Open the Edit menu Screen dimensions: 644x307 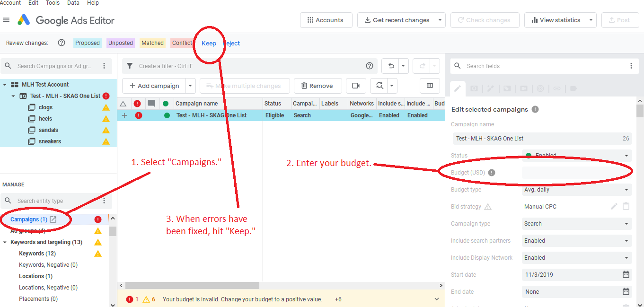[33, 3]
